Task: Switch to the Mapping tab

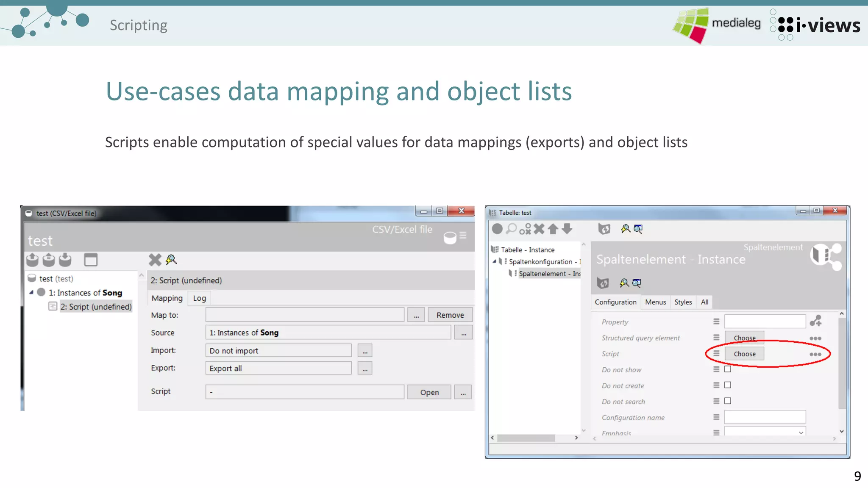Action: click(x=167, y=298)
